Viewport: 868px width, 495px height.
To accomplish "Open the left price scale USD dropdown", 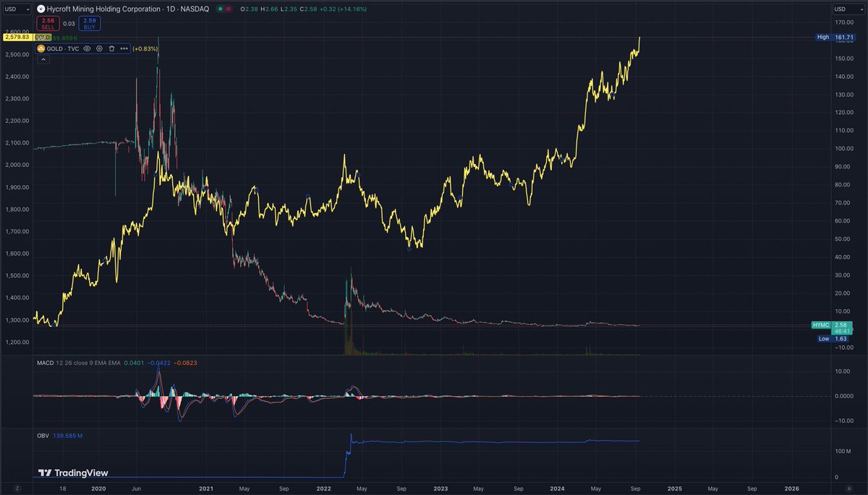I will point(17,9).
